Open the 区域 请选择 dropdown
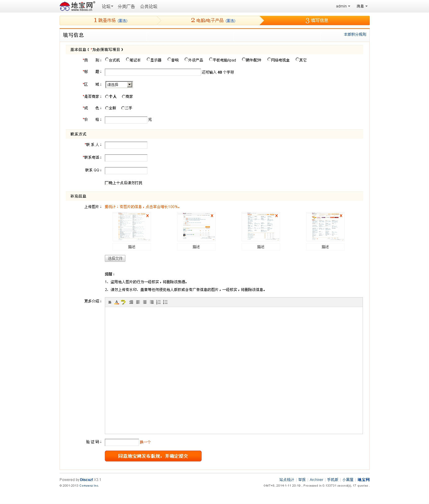Image resolution: width=429 pixels, height=504 pixels. [x=119, y=84]
